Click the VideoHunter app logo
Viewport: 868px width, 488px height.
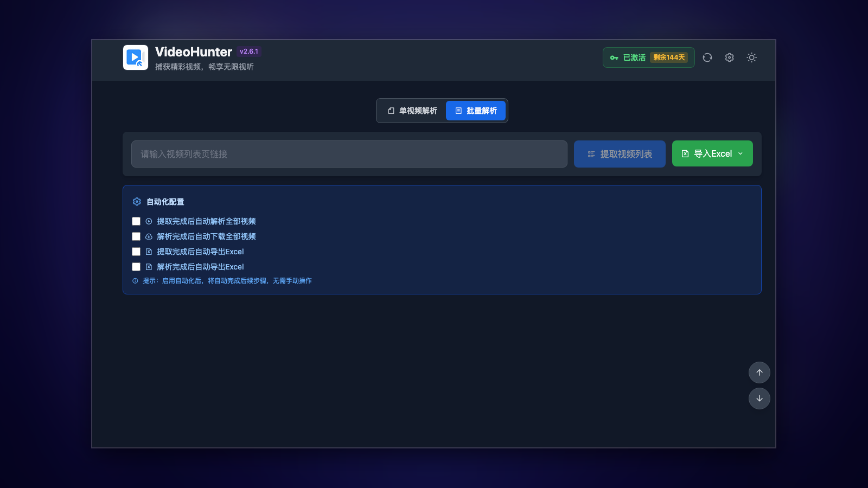point(136,57)
